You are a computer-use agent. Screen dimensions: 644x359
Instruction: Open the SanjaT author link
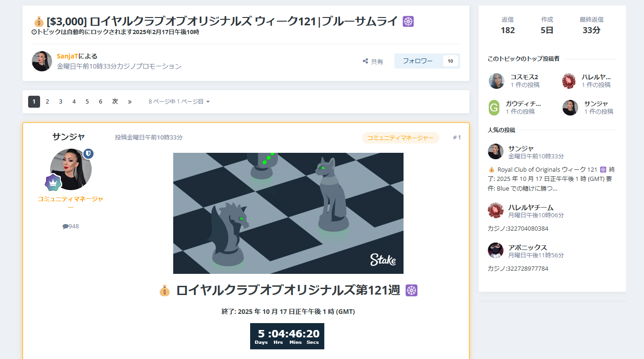67,56
